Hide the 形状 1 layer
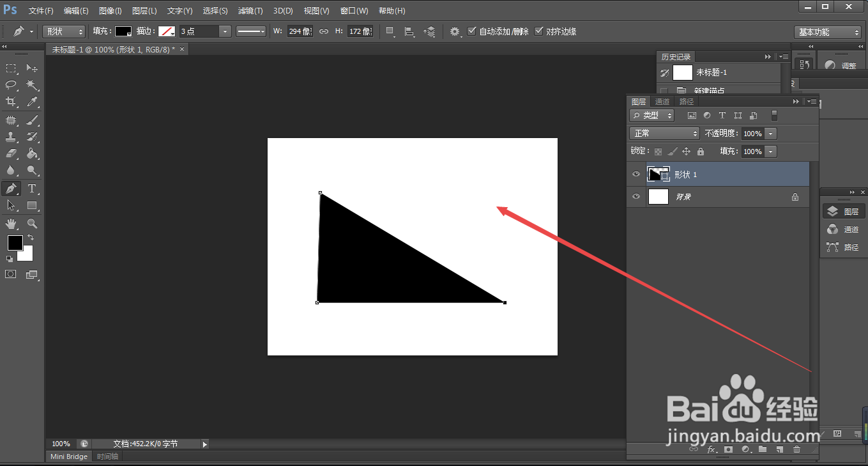This screenshot has height=466, width=868. [636, 175]
